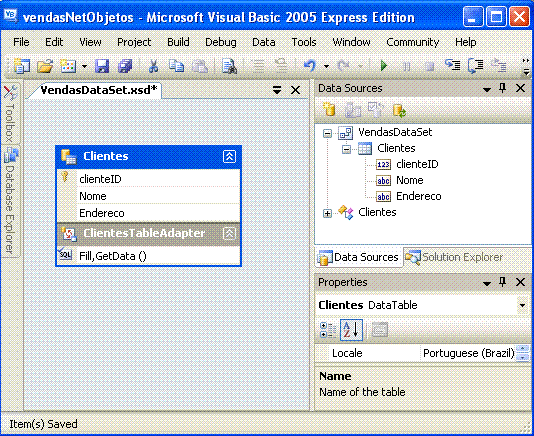This screenshot has height=436, width=534.
Task: Close the Data Sources panel
Action: pos(520,88)
